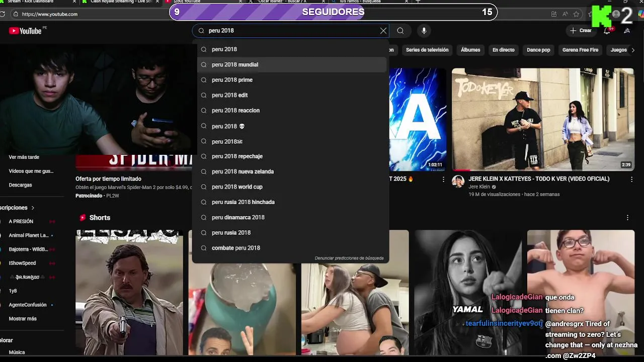The image size is (644, 362).
Task: Select the Álbumes filter chip
Action: tap(470, 50)
